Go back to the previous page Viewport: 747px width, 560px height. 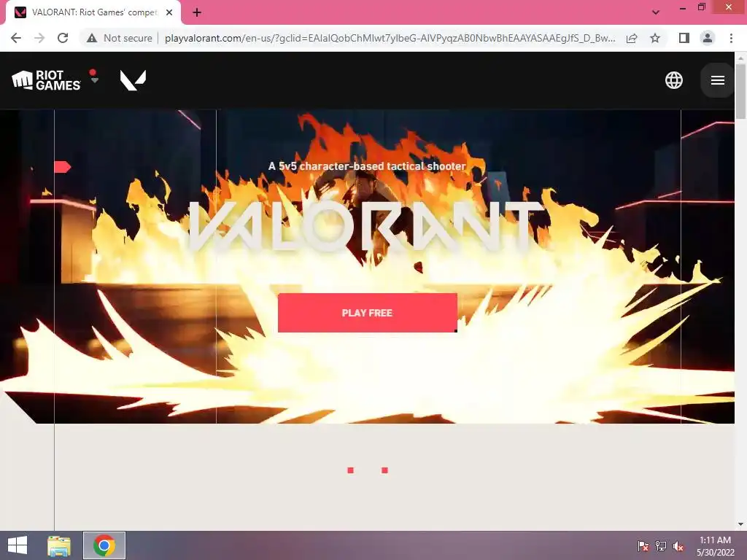tap(16, 38)
